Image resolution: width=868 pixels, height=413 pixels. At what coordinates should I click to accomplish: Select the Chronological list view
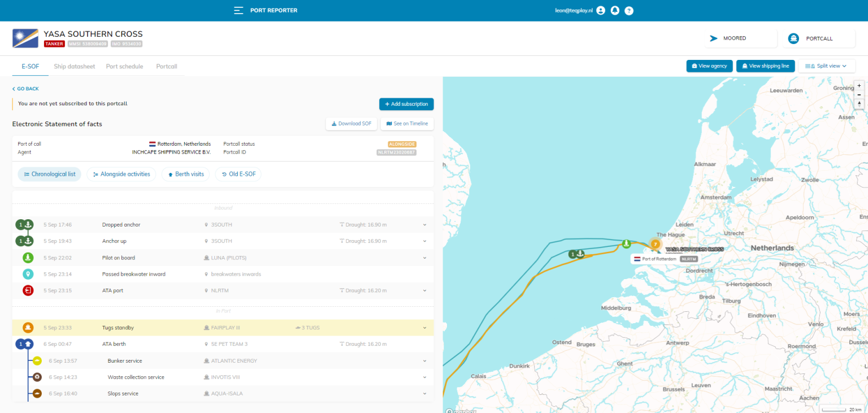49,174
